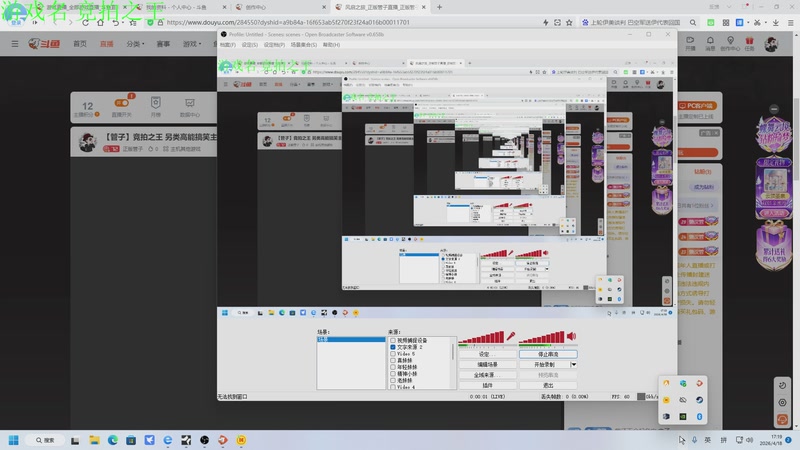
Task: Click the Windows taskbar search box
Action: coord(45,440)
